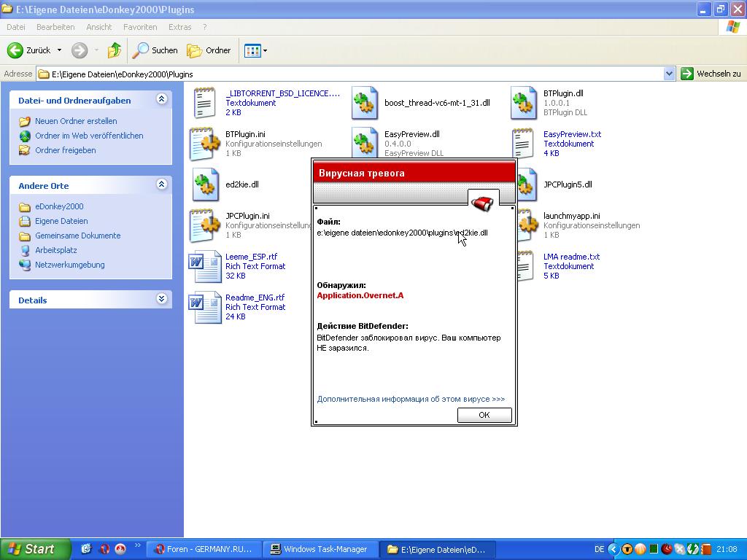Click the orange T tray icon

[627, 549]
